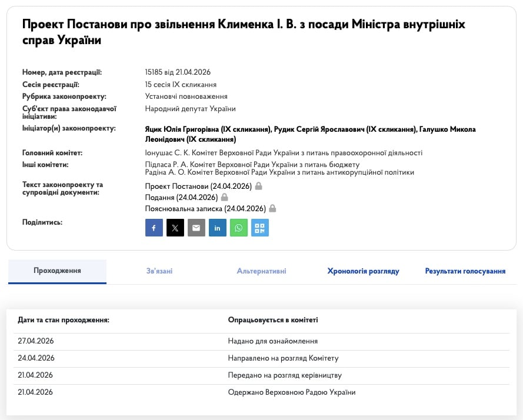This screenshot has height=420, width=523.
Task: Share the bill on Facebook
Action: [154, 228]
